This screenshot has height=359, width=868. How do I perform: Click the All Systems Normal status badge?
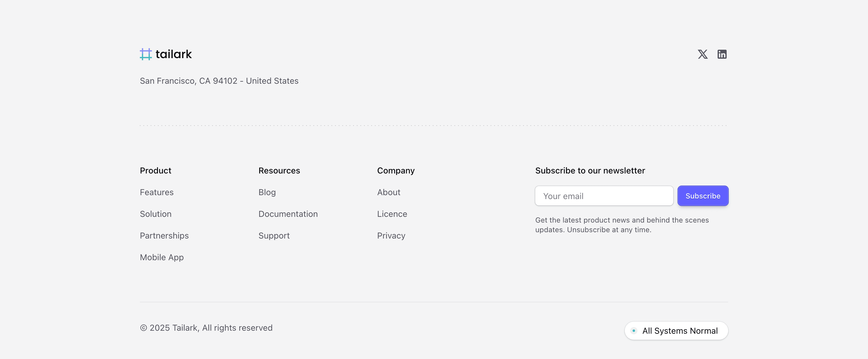pos(676,331)
